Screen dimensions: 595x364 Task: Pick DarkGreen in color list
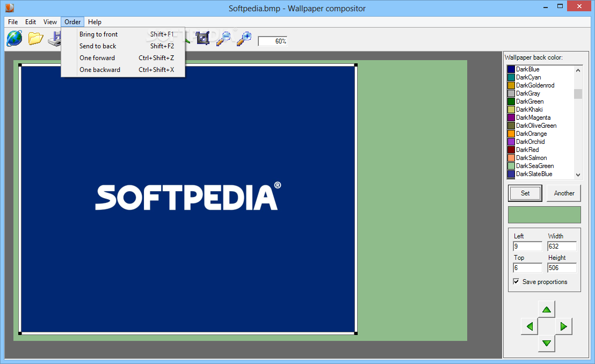pyautogui.click(x=540, y=101)
